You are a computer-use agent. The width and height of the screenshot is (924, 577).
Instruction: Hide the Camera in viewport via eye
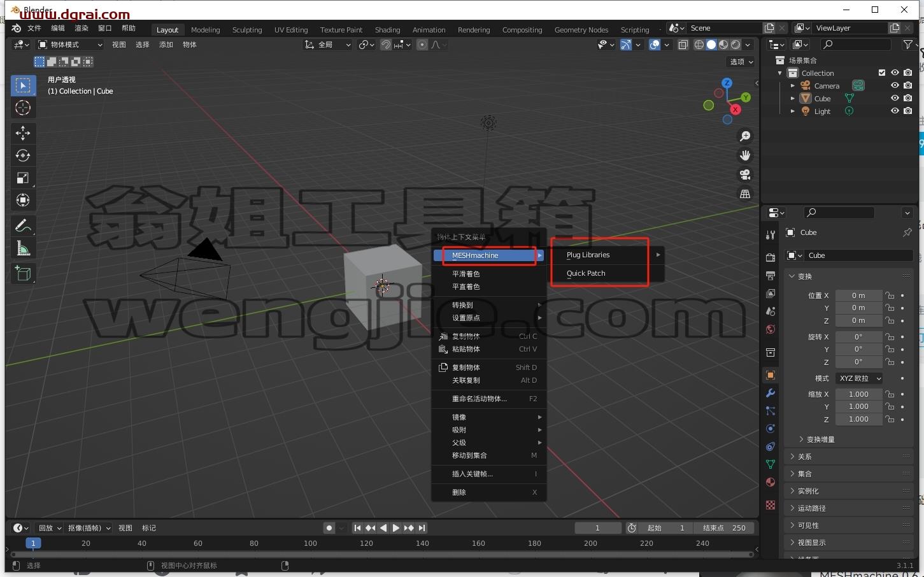[895, 85]
